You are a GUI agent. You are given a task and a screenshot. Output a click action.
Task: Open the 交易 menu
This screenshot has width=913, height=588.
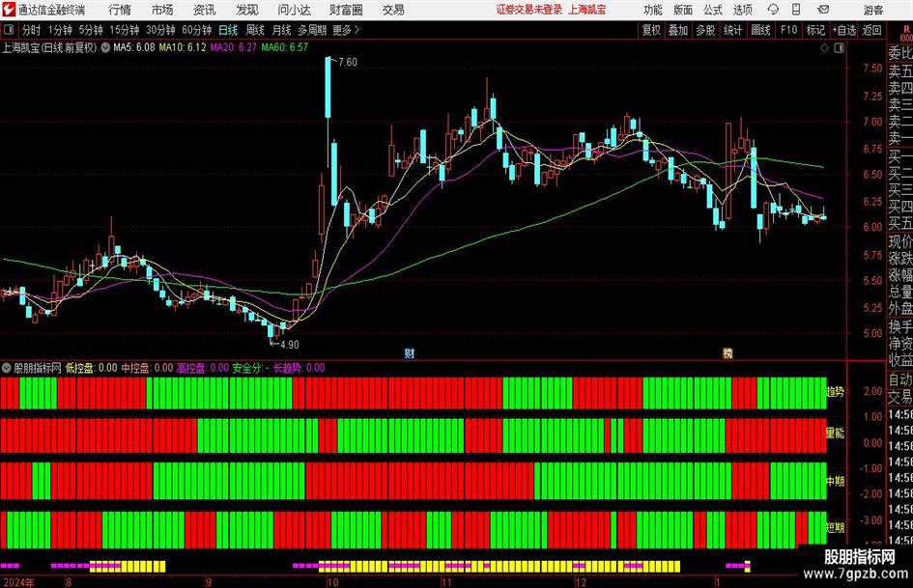(393, 10)
